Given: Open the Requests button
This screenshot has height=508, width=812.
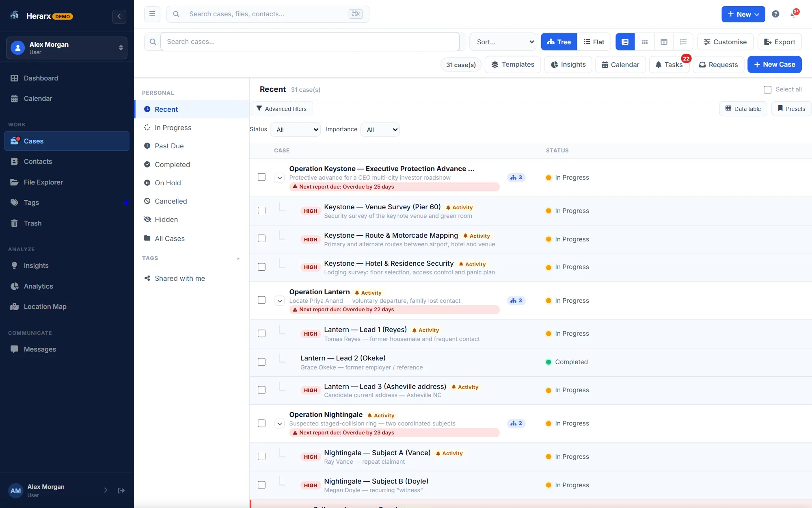Looking at the screenshot, I should [718, 65].
